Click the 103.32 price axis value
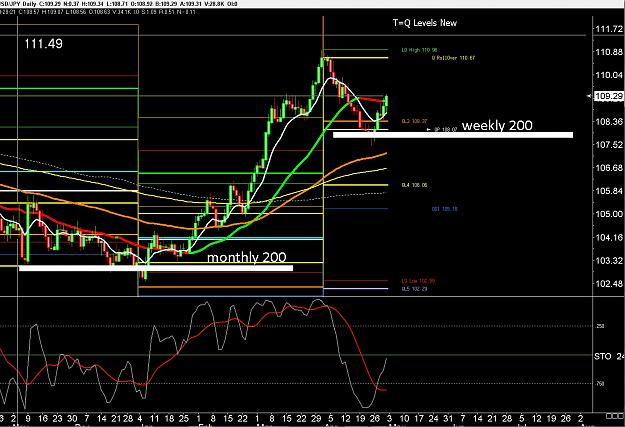Screen dimensions: 625x427 click(609, 261)
